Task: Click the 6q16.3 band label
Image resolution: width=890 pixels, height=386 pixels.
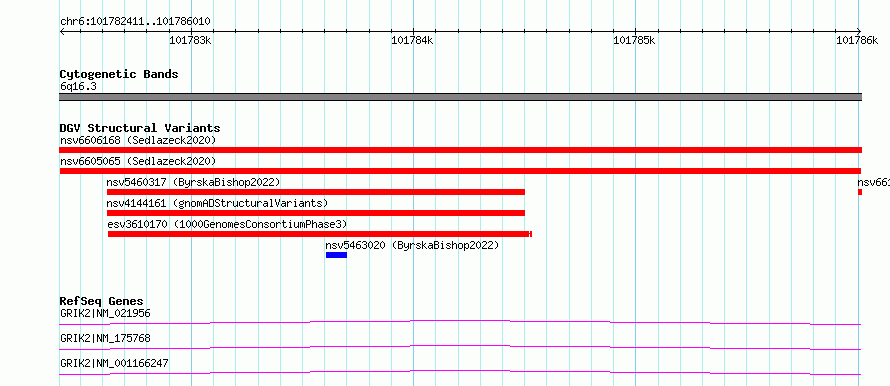Action: 78,87
